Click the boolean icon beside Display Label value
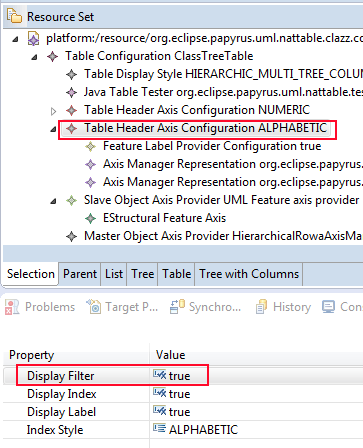363x448 pixels. (159, 411)
